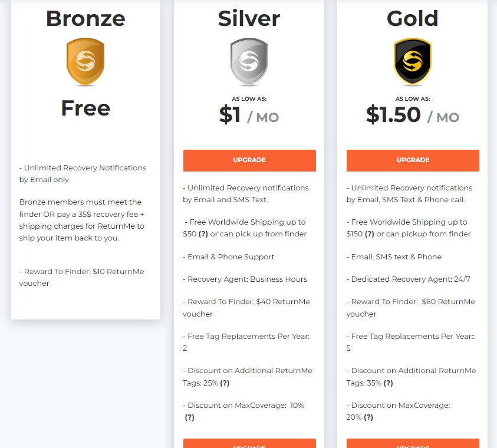This screenshot has width=497, height=448.
Task: Click the Silver shield badge icon
Action: (249, 62)
